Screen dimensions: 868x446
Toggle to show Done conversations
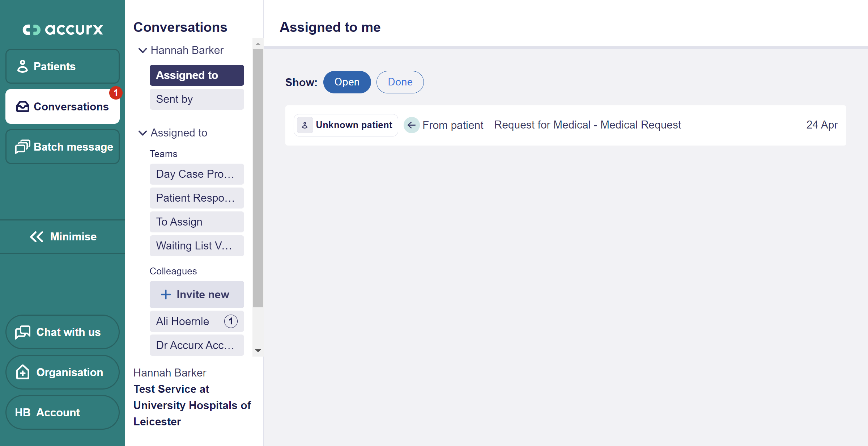point(400,81)
